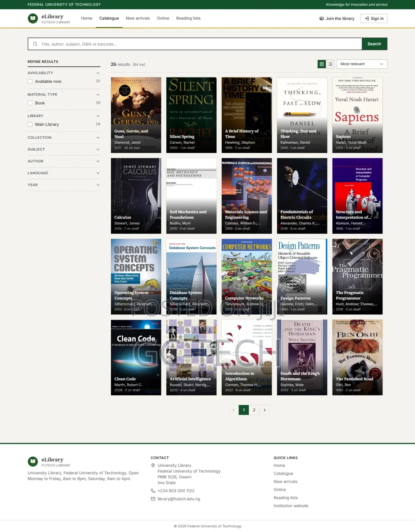Click footer Online quick link

tap(280, 490)
